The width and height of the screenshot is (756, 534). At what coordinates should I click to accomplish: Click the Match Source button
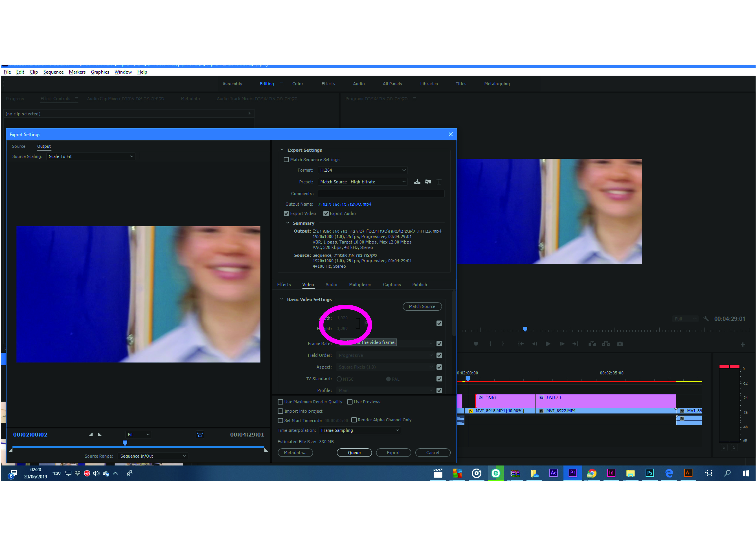pyautogui.click(x=422, y=306)
